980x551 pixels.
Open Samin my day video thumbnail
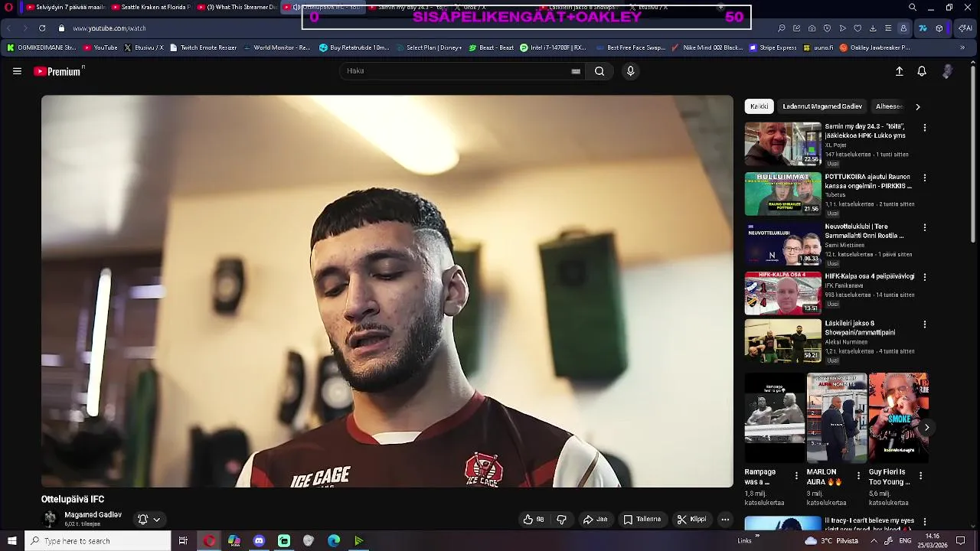click(x=782, y=144)
